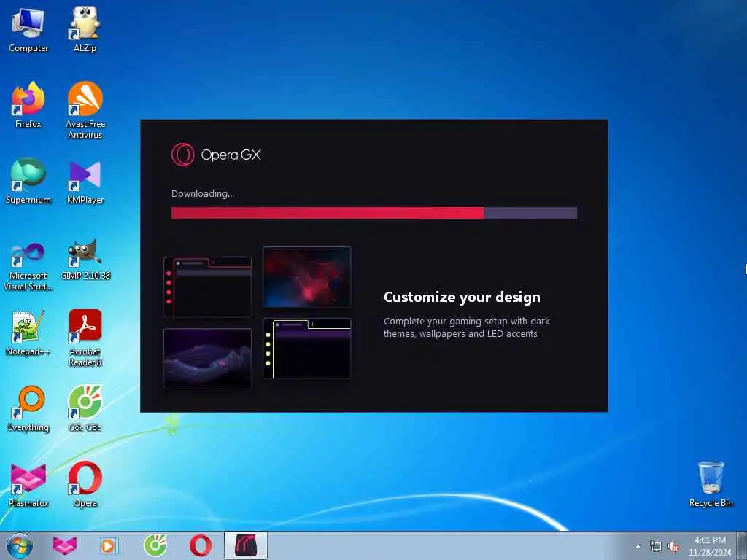Select the KMPlayer desktop shortcut
The width and height of the screenshot is (747, 560).
coord(85,181)
